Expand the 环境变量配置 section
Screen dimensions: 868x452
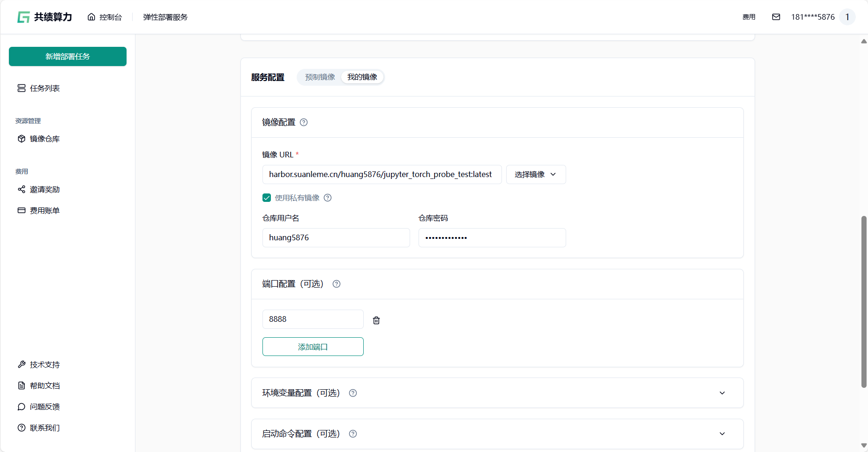click(722, 393)
